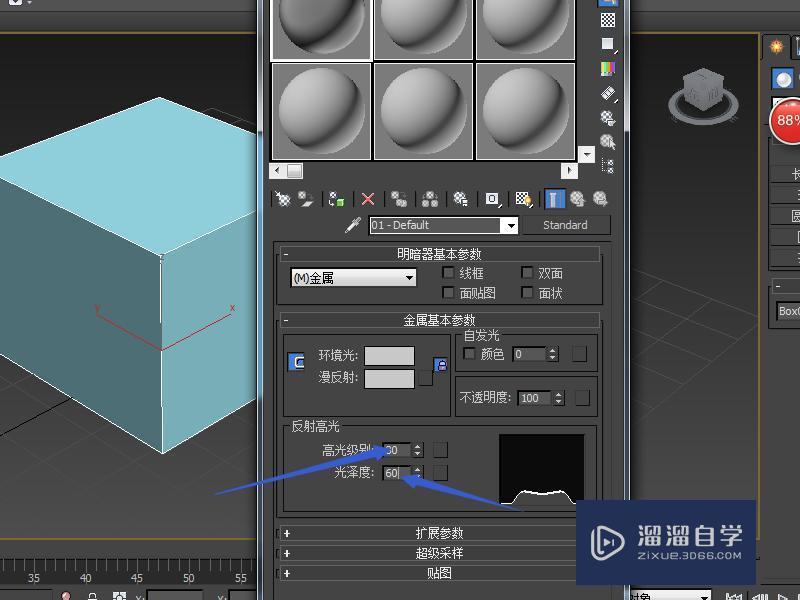Click ambient/diffuse lock icon
The image size is (800, 600).
click(x=441, y=364)
